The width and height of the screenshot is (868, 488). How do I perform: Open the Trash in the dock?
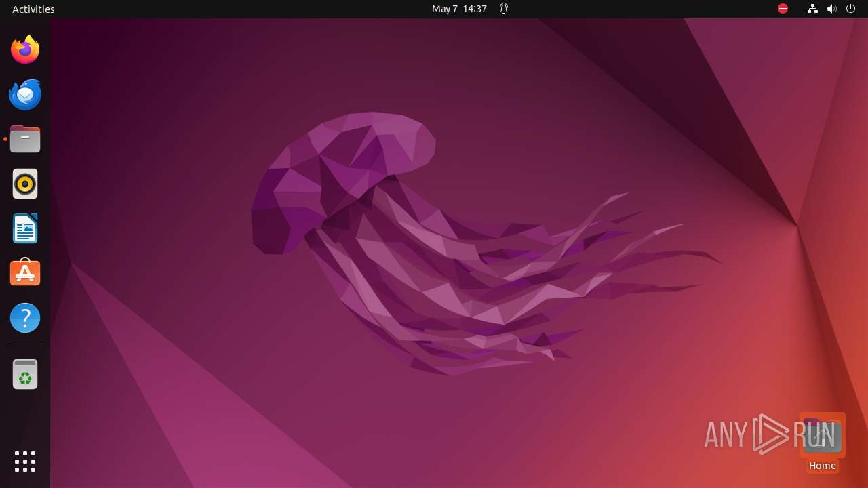tap(25, 374)
